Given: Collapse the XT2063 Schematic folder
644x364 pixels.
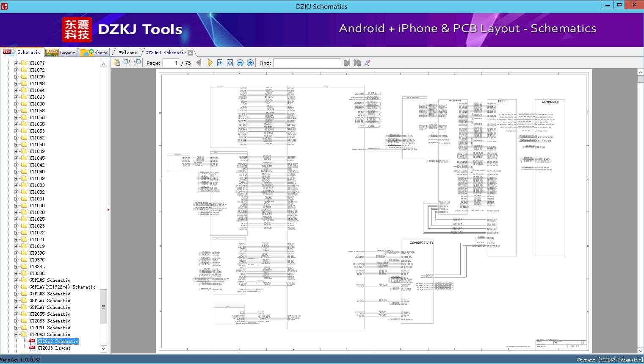Looking at the screenshot, I should tap(16, 334).
